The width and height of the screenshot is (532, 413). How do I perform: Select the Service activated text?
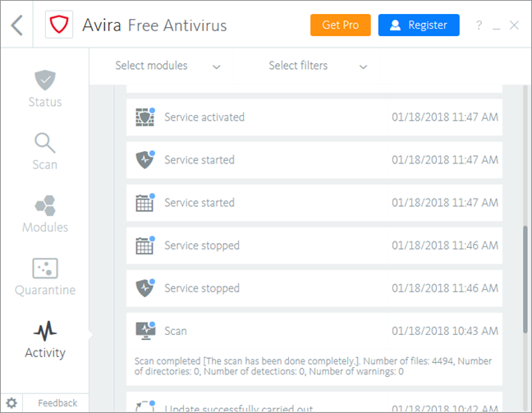(204, 117)
